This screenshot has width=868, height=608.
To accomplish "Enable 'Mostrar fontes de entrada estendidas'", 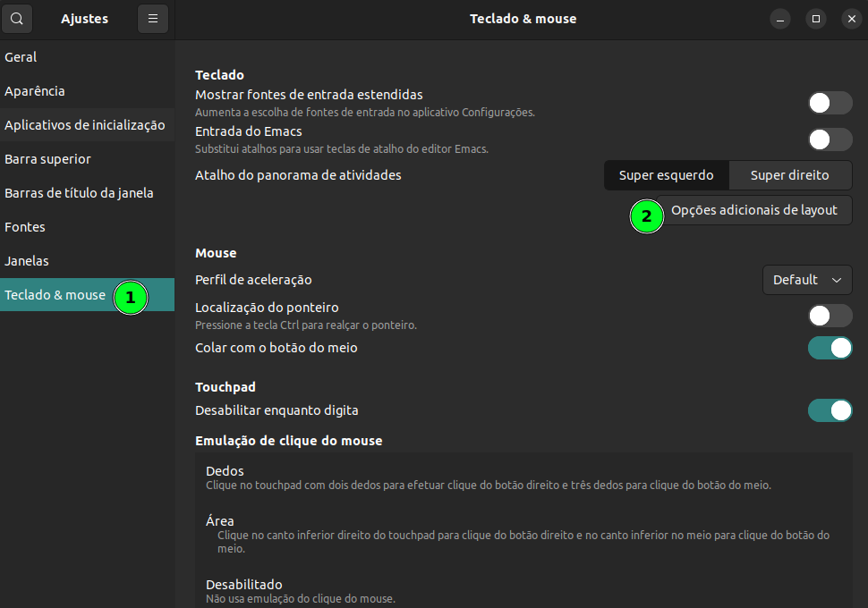I will coord(830,103).
